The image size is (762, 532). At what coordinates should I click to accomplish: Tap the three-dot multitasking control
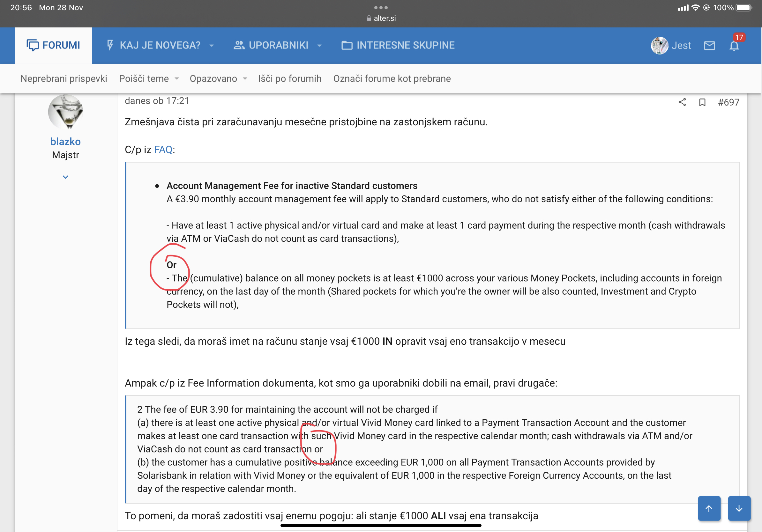(381, 7)
